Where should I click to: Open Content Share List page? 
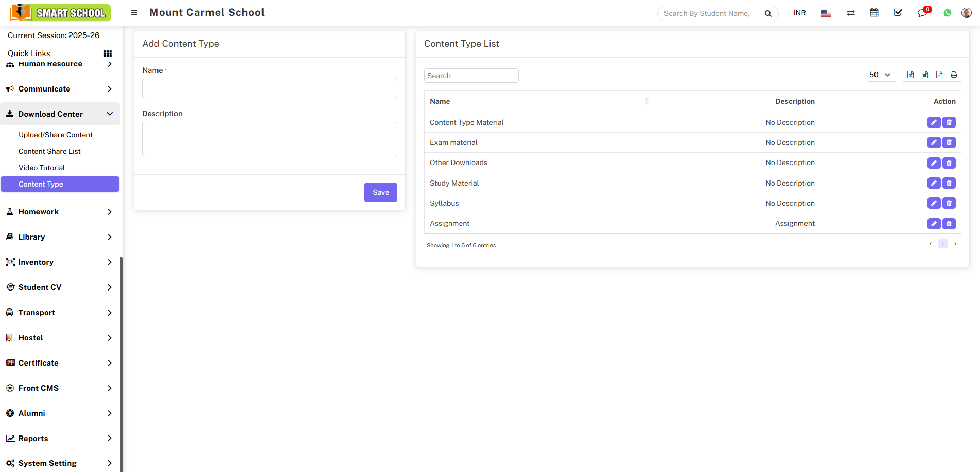49,151
